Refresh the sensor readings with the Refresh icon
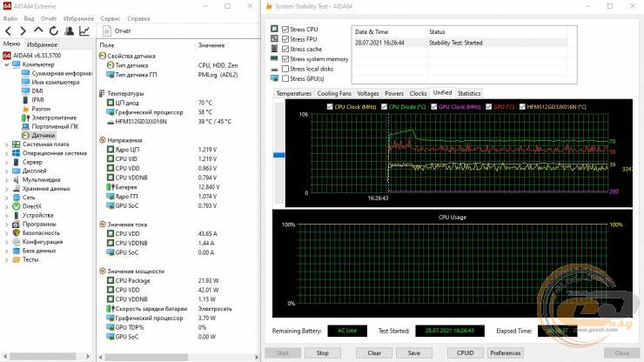 53,30
